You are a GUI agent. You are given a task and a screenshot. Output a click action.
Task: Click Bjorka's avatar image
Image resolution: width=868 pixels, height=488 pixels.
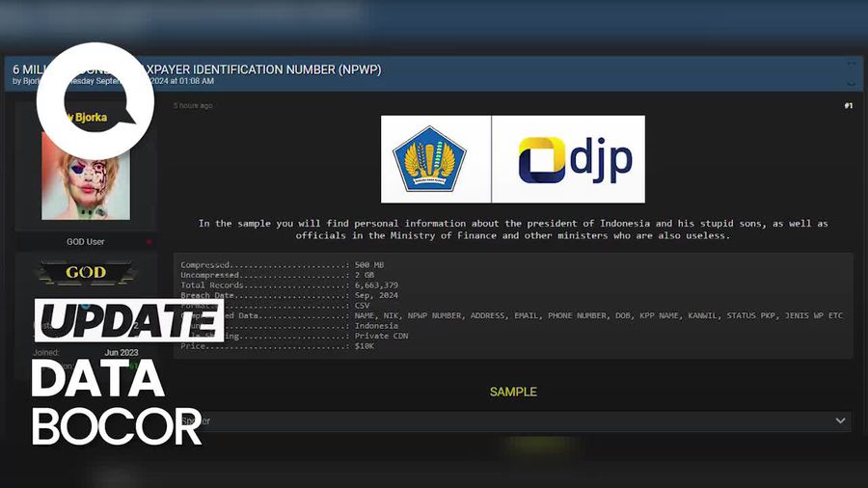pyautogui.click(x=86, y=176)
